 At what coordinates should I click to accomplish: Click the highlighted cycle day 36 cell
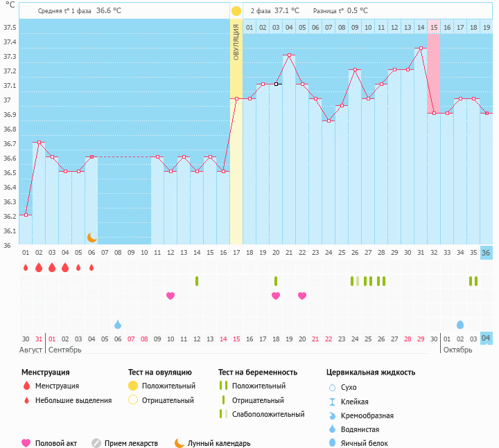(487, 253)
